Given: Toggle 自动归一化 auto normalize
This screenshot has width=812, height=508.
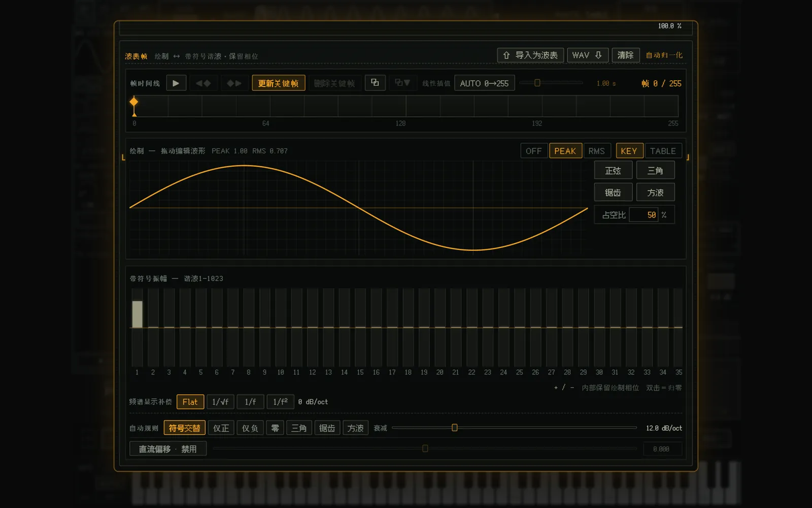Looking at the screenshot, I should click(664, 55).
